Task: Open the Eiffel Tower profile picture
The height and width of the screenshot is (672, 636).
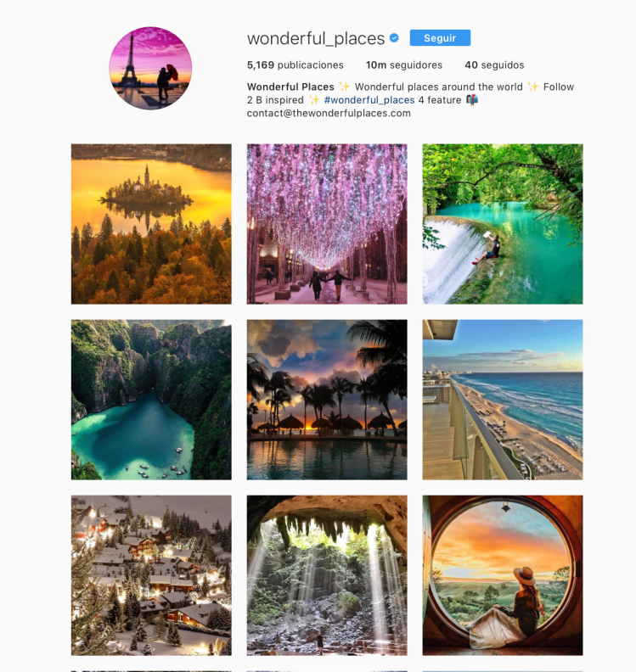Action: tap(150, 68)
